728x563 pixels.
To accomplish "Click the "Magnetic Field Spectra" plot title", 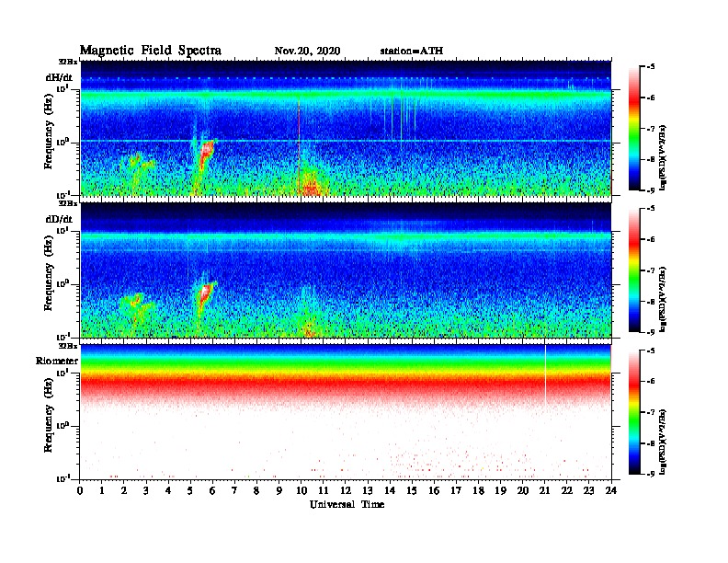I will 151,51.
